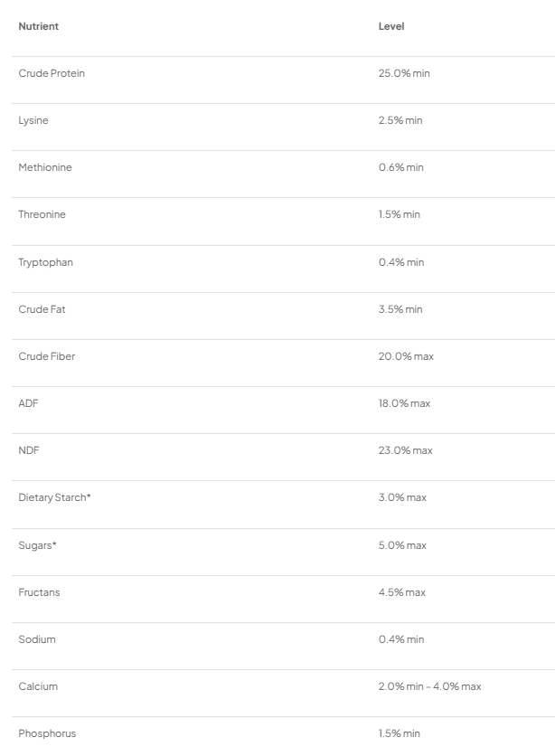Viewport: 555px width, 756px height.
Task: Click the ADF nutrient label
Action: coord(28,403)
